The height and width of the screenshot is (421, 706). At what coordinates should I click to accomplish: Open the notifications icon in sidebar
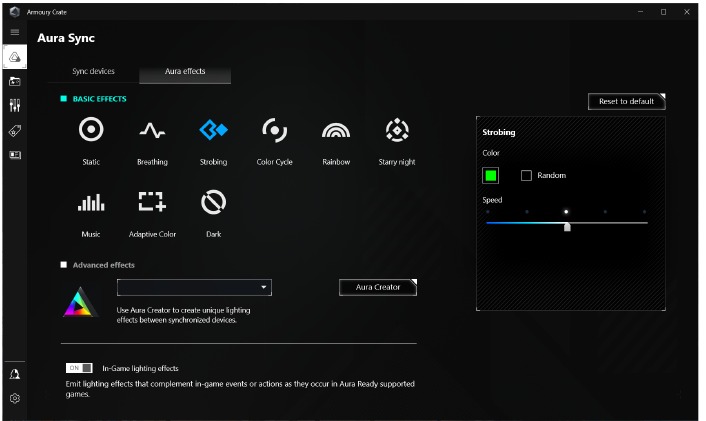pyautogui.click(x=15, y=374)
